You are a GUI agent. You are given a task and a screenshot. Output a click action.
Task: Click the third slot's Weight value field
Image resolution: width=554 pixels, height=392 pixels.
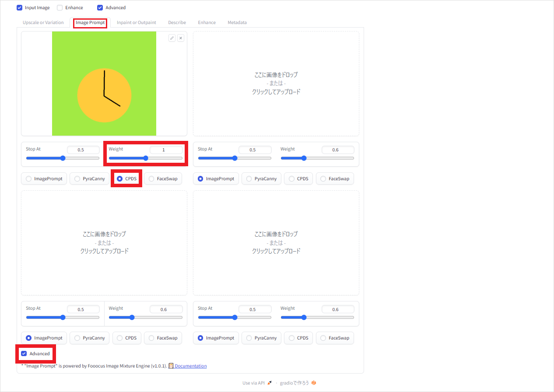click(x=166, y=309)
